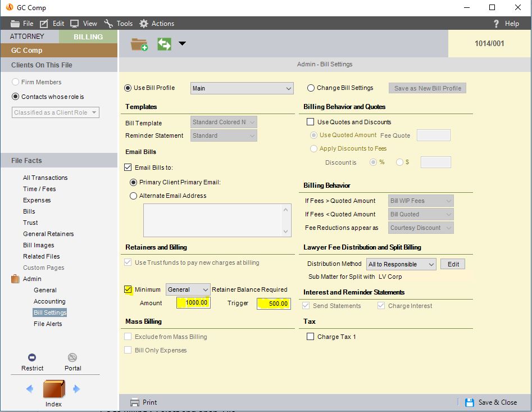532x412 pixels.
Task: Switch to the ATTORNEY tab
Action: point(27,37)
